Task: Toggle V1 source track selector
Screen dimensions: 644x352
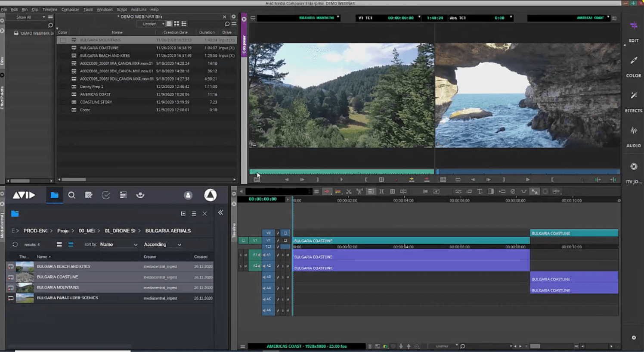Action: 255,240
